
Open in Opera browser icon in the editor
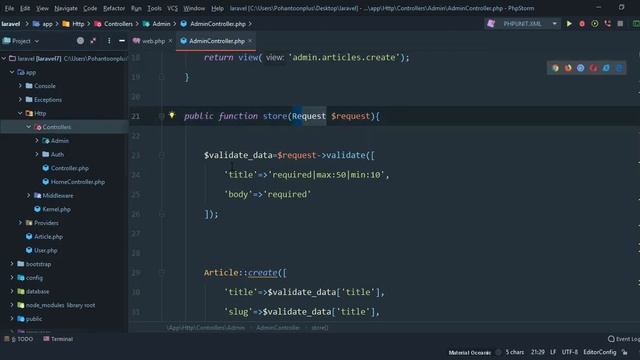(x=593, y=68)
